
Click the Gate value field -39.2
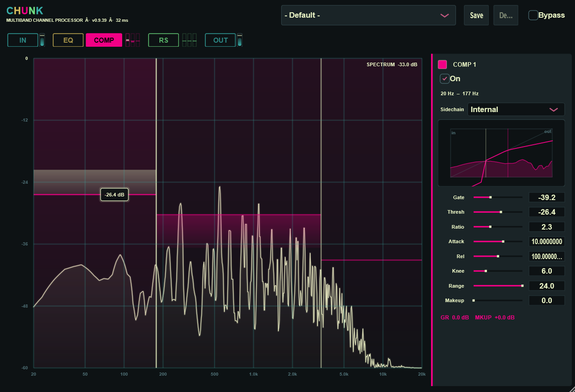tap(547, 197)
